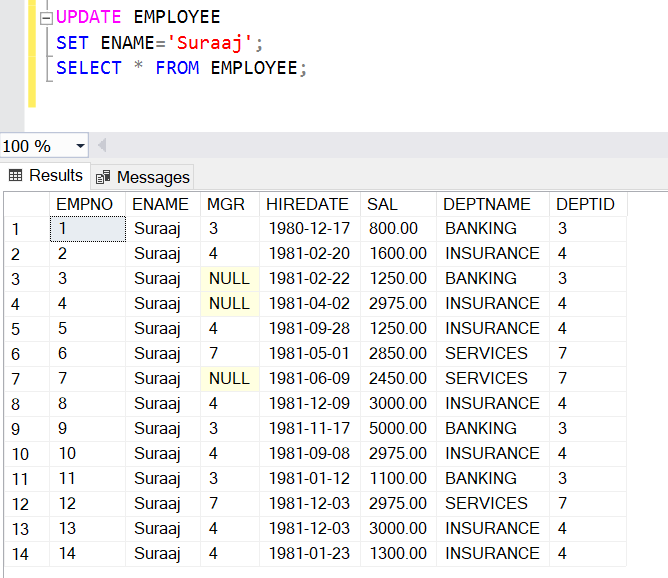Click Suraaj name cell in row 5
This screenshot has width=668, height=578.
click(163, 329)
